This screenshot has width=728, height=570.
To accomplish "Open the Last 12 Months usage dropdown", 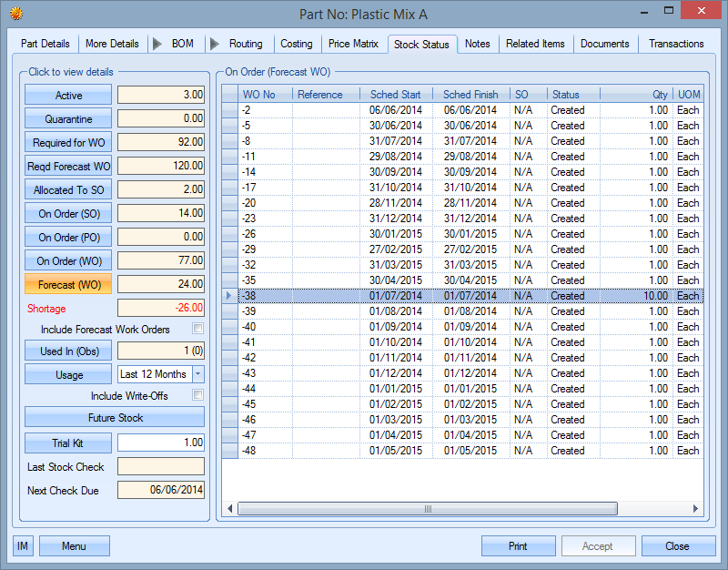I will [x=198, y=374].
